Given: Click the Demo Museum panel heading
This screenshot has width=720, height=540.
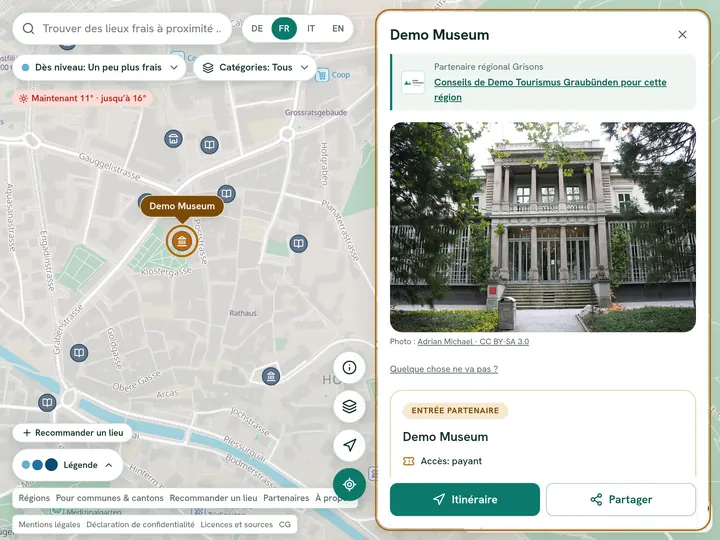Looking at the screenshot, I should coord(439,35).
